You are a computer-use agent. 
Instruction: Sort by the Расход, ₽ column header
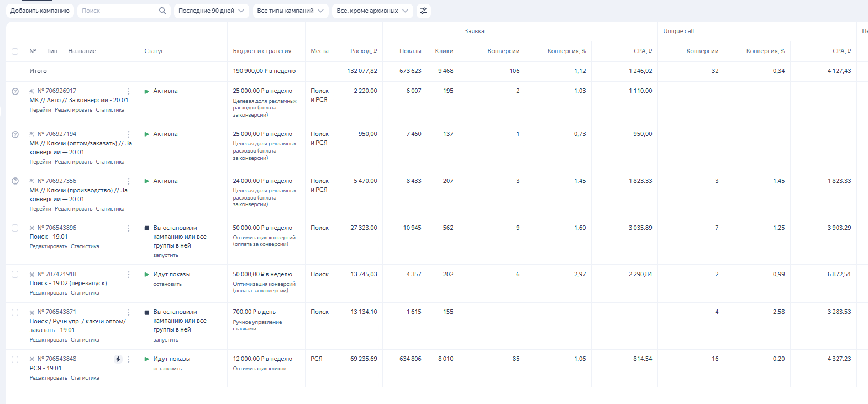(x=364, y=51)
